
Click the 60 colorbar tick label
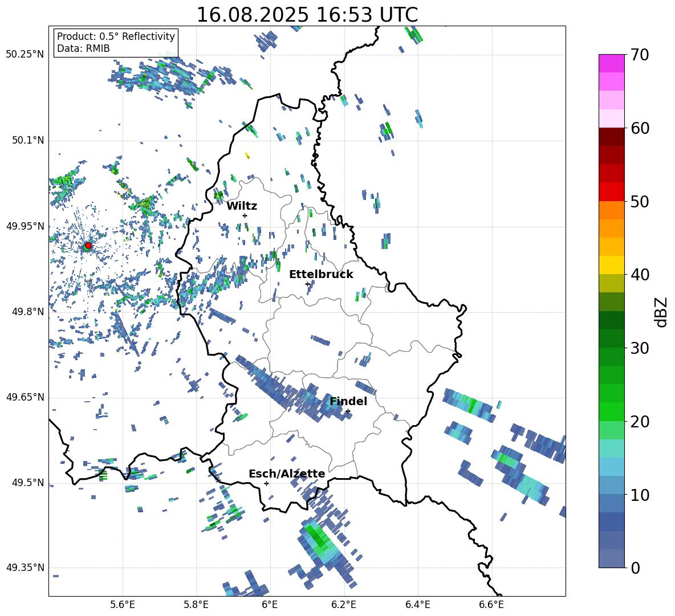(x=640, y=128)
